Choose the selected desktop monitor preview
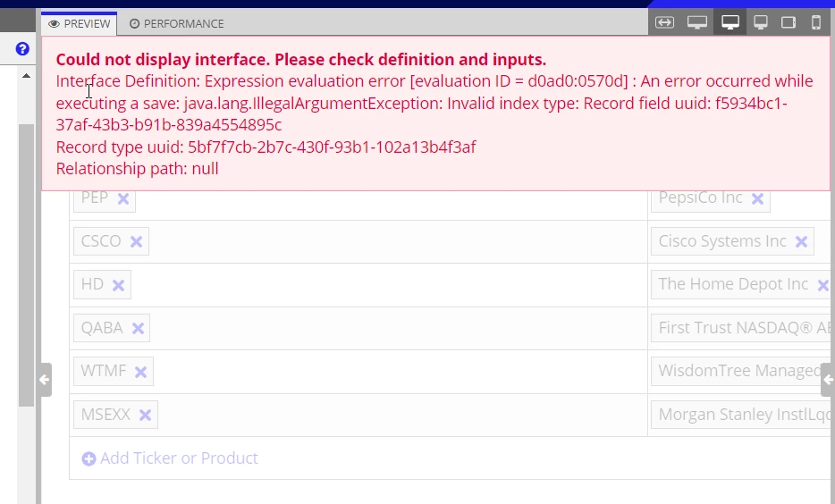835x504 pixels. [x=730, y=22]
